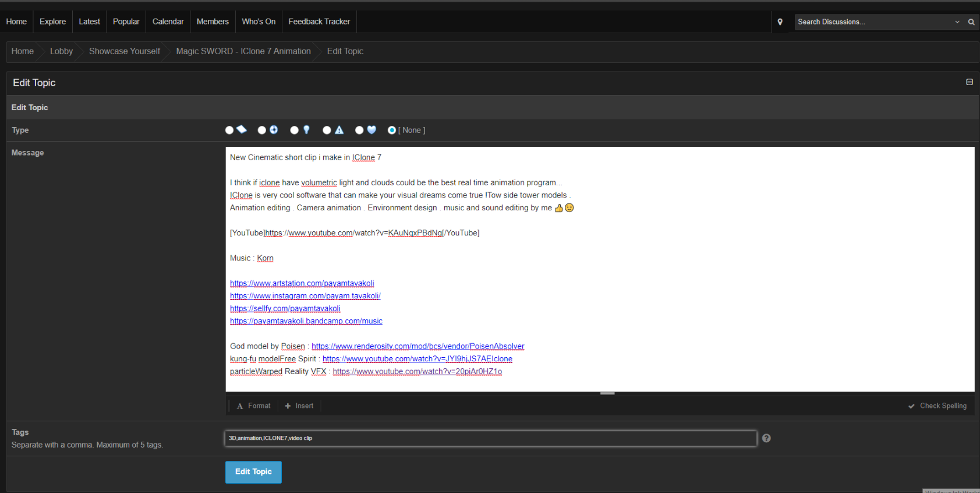The width and height of the screenshot is (980, 493).
Task: Open the search options dropdown arrow
Action: [957, 22]
